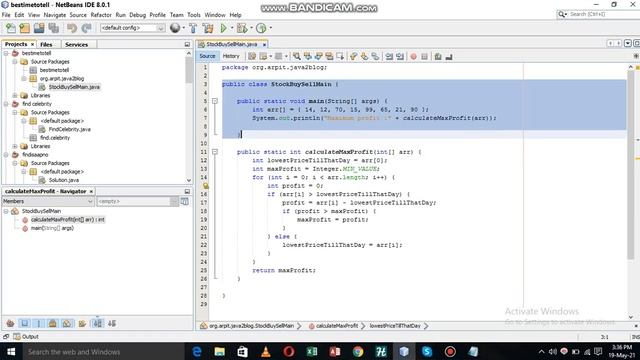
Task: Click the editor vertical scrollbar
Action: [631, 164]
